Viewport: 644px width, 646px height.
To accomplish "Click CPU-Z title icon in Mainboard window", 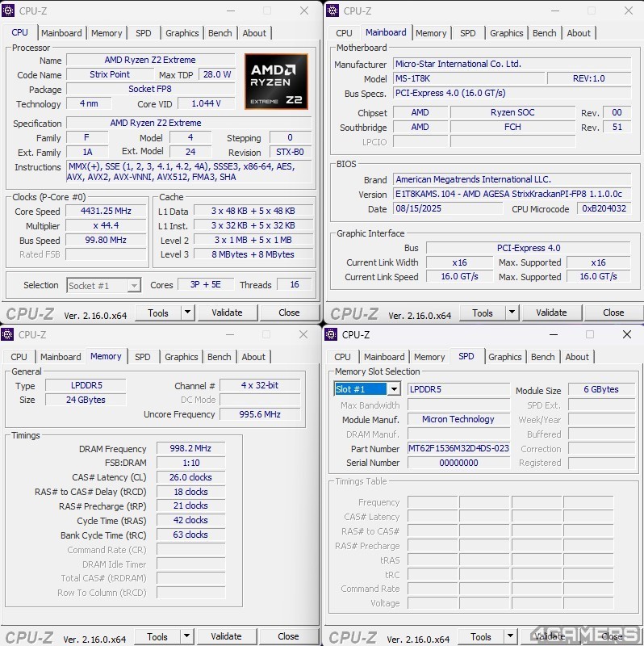I will click(x=332, y=10).
